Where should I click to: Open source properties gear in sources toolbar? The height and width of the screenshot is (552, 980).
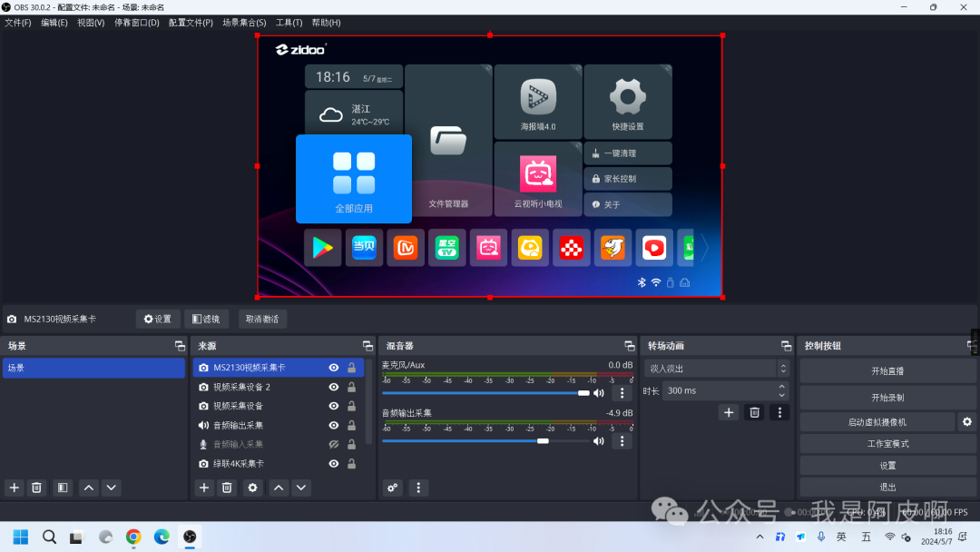(252, 488)
